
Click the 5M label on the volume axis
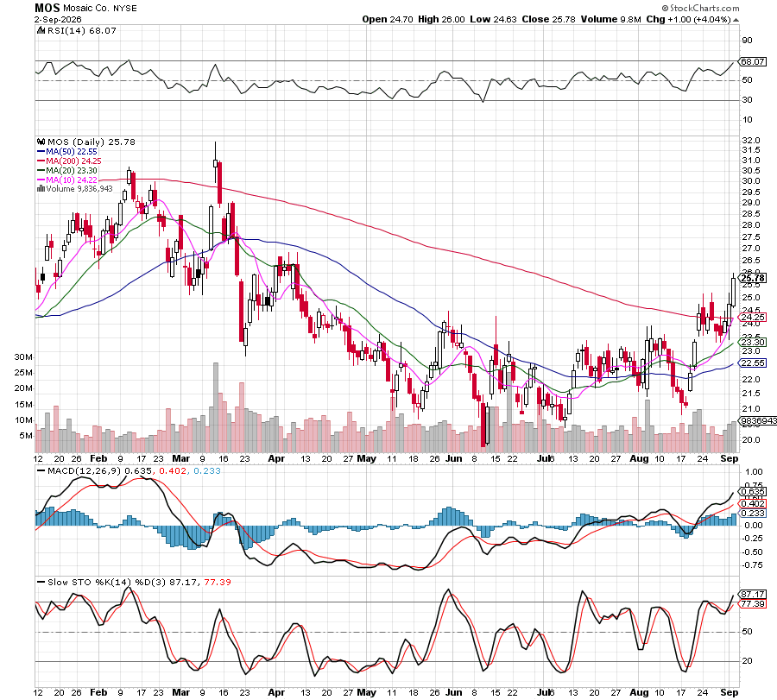[26, 436]
